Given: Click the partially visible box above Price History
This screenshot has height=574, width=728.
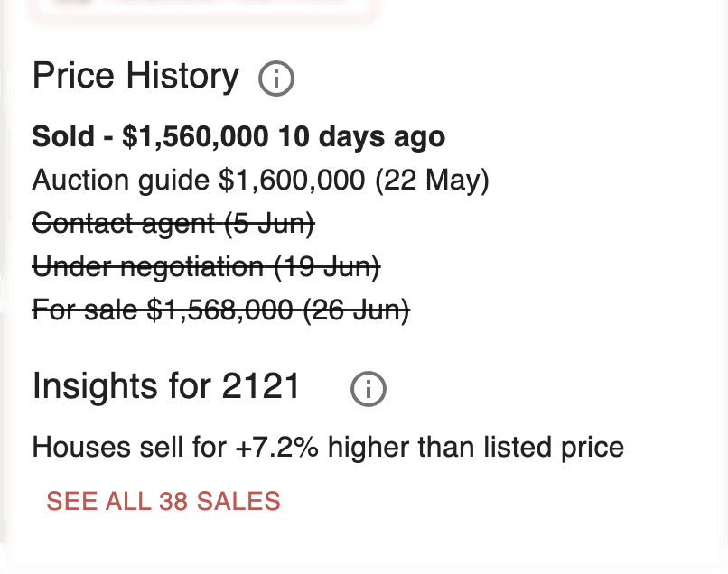Looking at the screenshot, I should pyautogui.click(x=203, y=9).
